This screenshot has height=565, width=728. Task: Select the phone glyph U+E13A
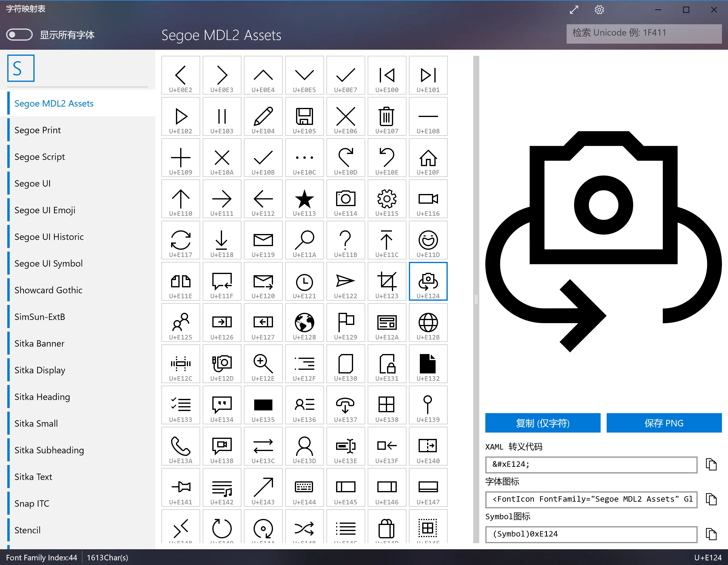180,447
